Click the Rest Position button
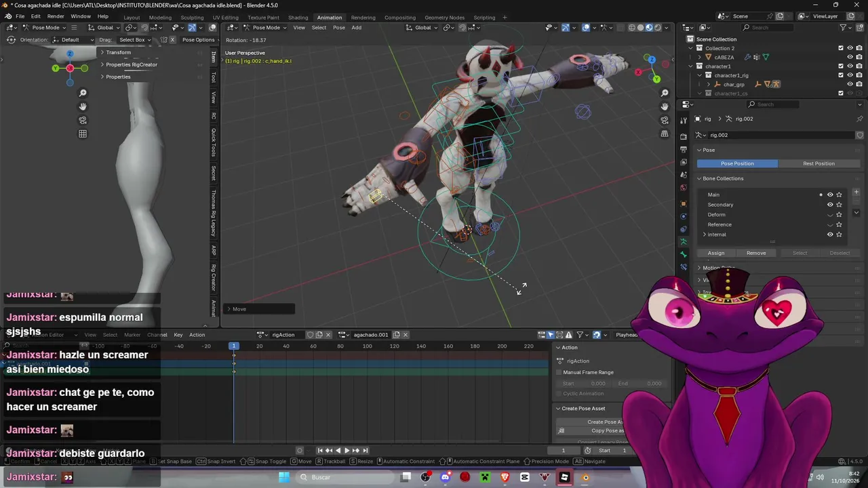This screenshot has height=488, width=868. point(818,163)
